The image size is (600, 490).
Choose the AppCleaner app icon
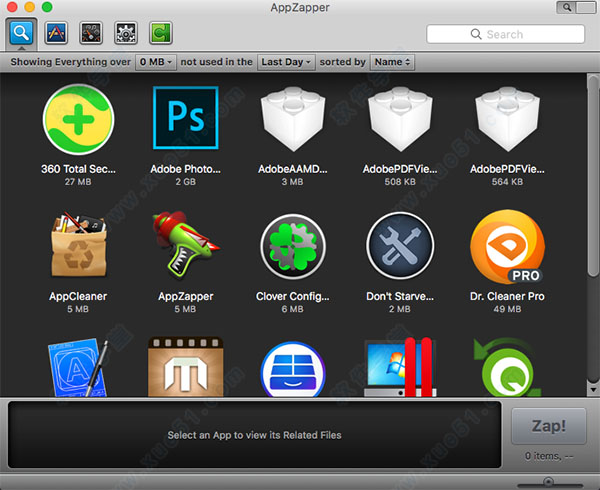(x=77, y=247)
